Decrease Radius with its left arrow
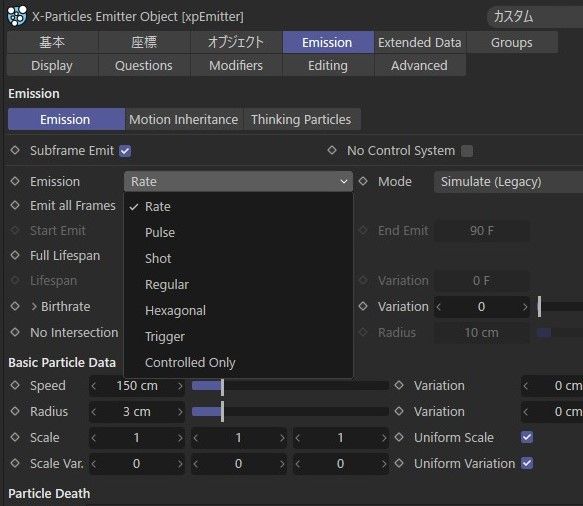 click(x=94, y=412)
